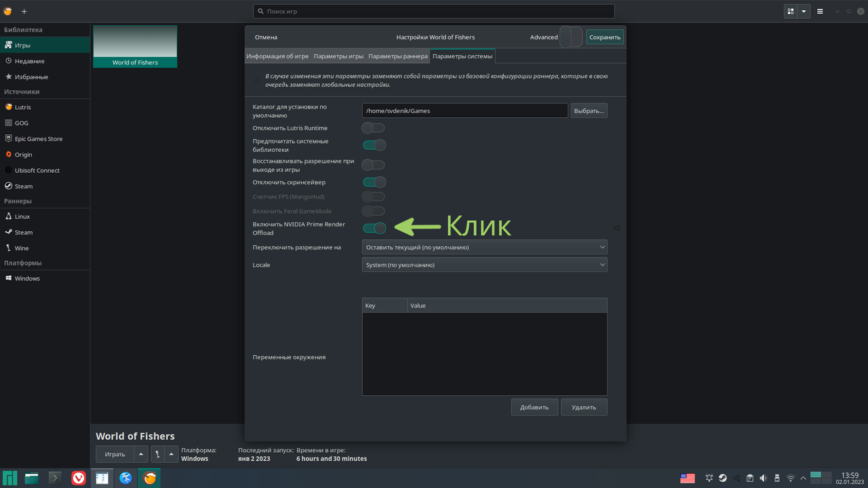Open notifications bell in tray
Image resolution: width=868 pixels, height=488 pixels.
tap(709, 478)
